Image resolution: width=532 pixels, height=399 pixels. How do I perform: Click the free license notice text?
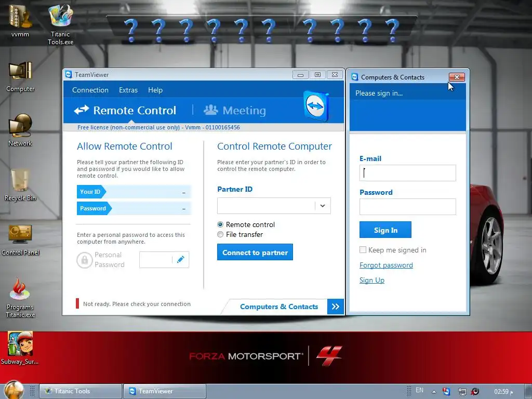tap(158, 127)
